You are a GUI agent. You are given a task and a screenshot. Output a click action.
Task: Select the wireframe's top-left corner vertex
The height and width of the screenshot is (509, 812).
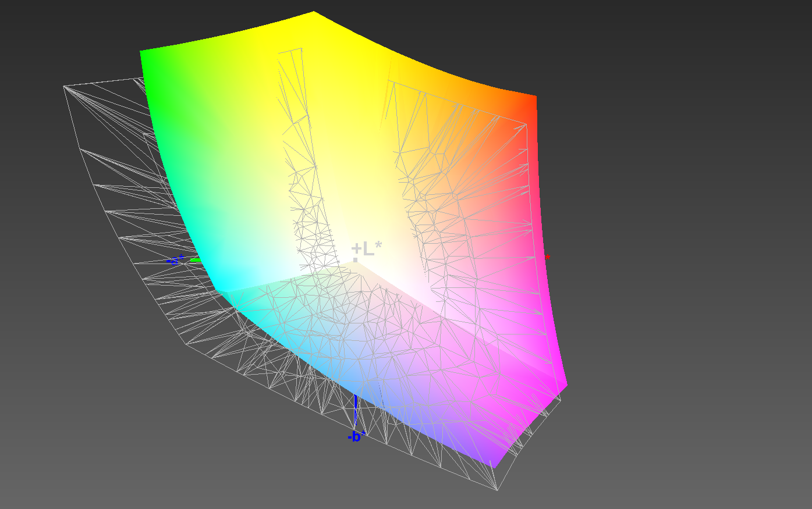[64, 87]
